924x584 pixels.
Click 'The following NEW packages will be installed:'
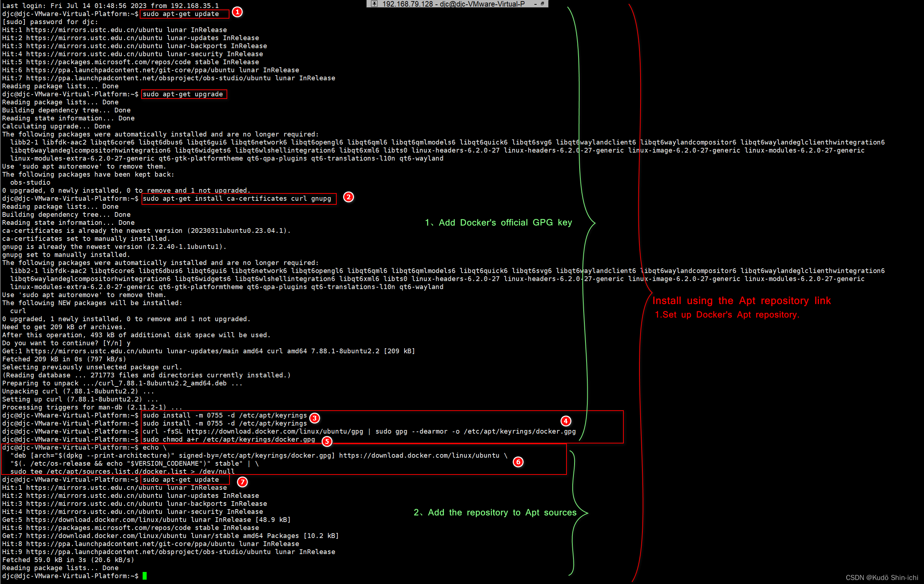pyautogui.click(x=92, y=303)
